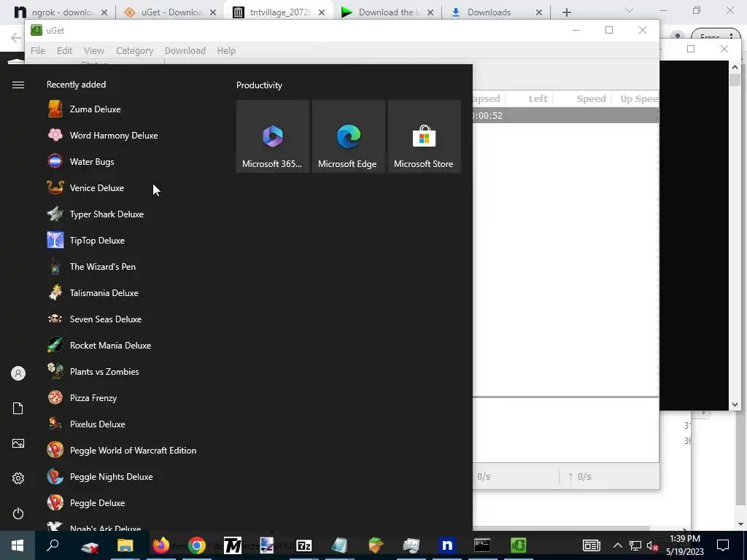Viewport: 747px width, 560px height.
Task: Close the ngrok browser tab
Action: (104, 12)
